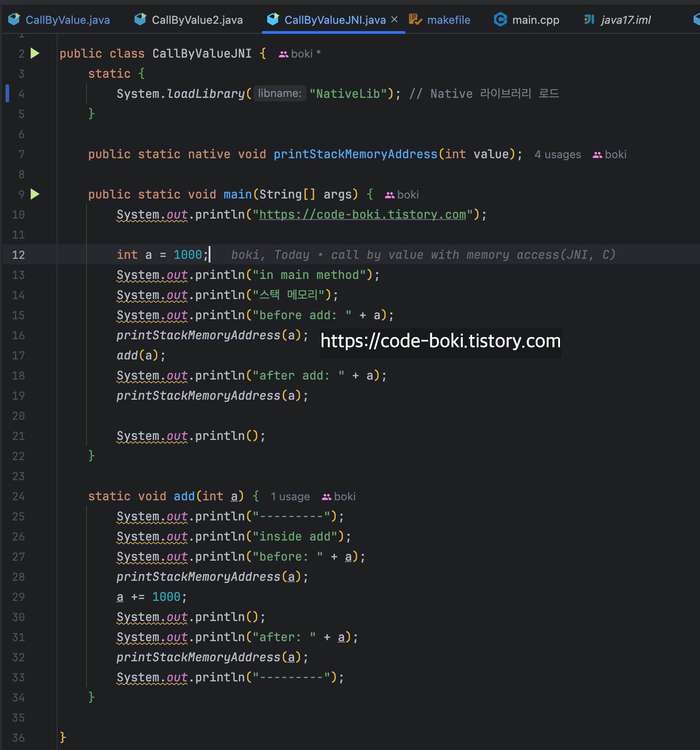Viewport: 700px width, 750px height.
Task: Click the java17.iml module file icon
Action: (589, 19)
